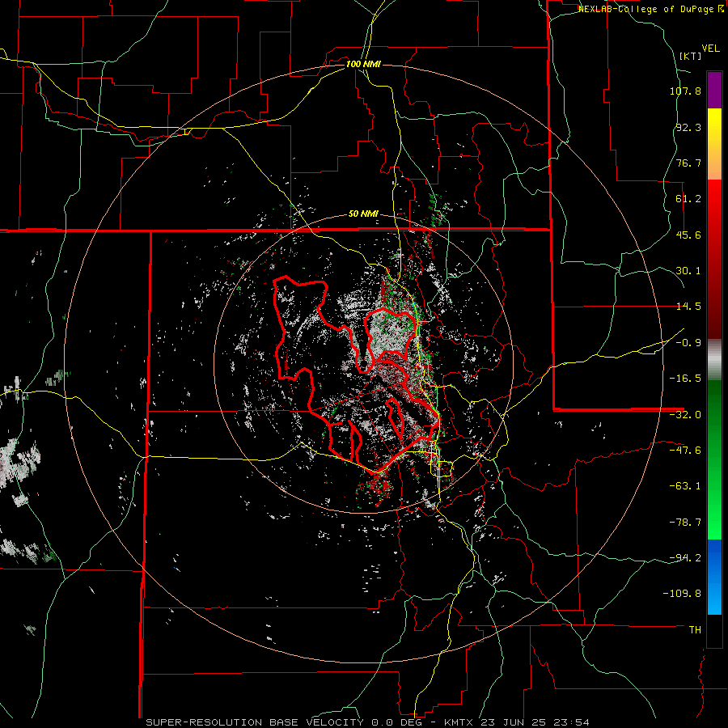The width and height of the screenshot is (728, 728).
Task: Click the [KT] units label
Action: tap(691, 56)
